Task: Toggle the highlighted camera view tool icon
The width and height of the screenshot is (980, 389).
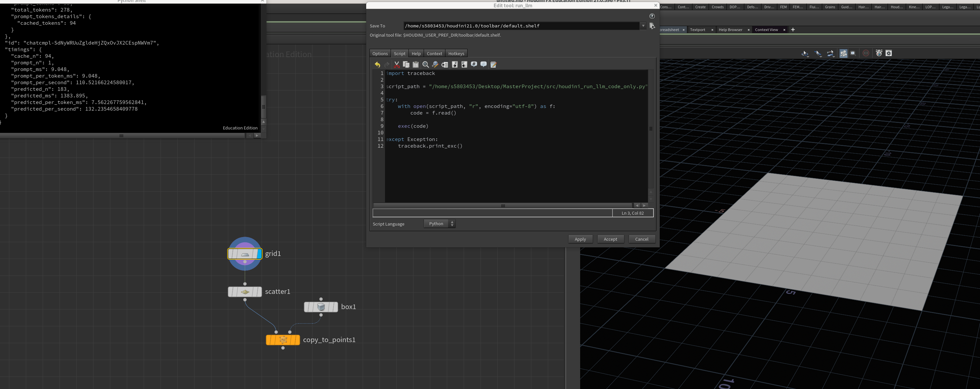Action: click(843, 53)
